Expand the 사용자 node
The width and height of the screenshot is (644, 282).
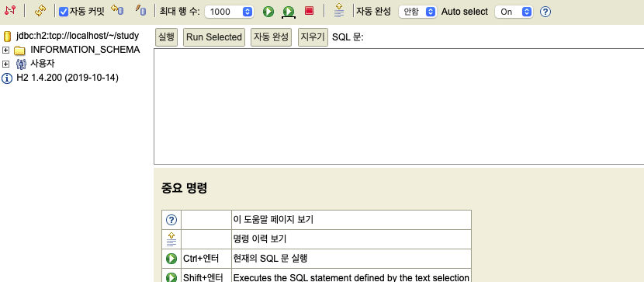click(5, 64)
